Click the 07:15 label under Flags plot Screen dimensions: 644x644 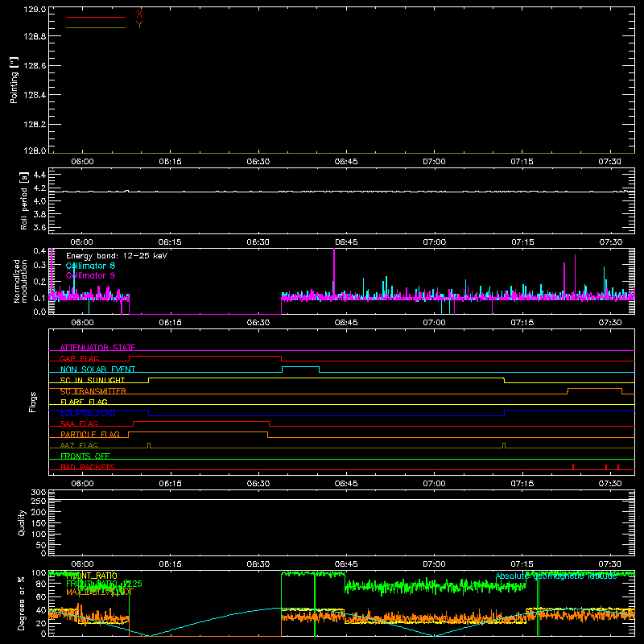[x=522, y=484]
